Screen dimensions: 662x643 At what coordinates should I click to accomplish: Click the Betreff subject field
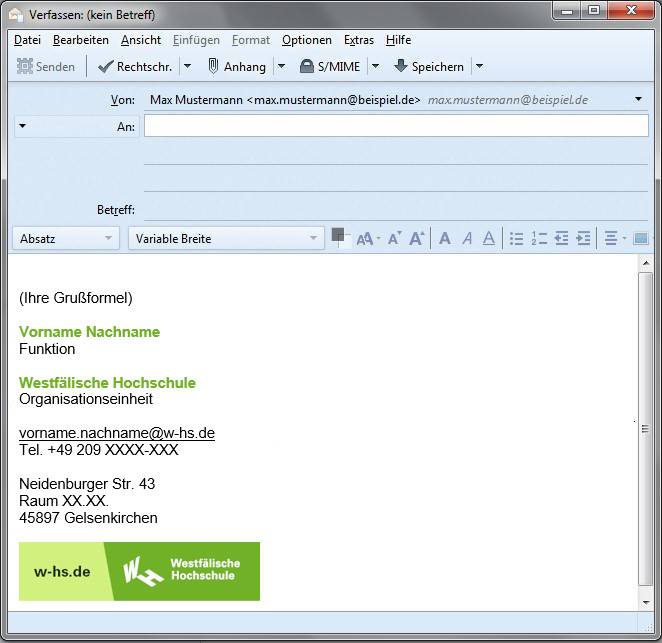coord(396,209)
